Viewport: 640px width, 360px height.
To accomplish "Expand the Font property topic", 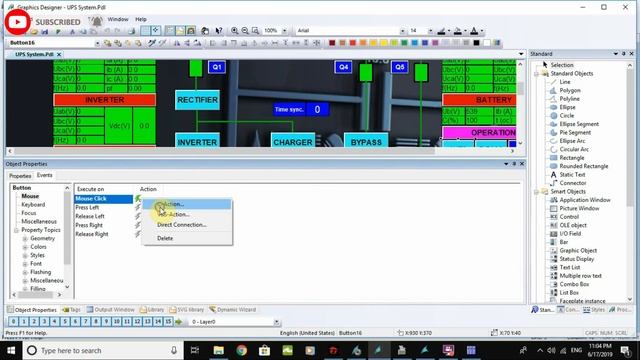I will [x=25, y=264].
